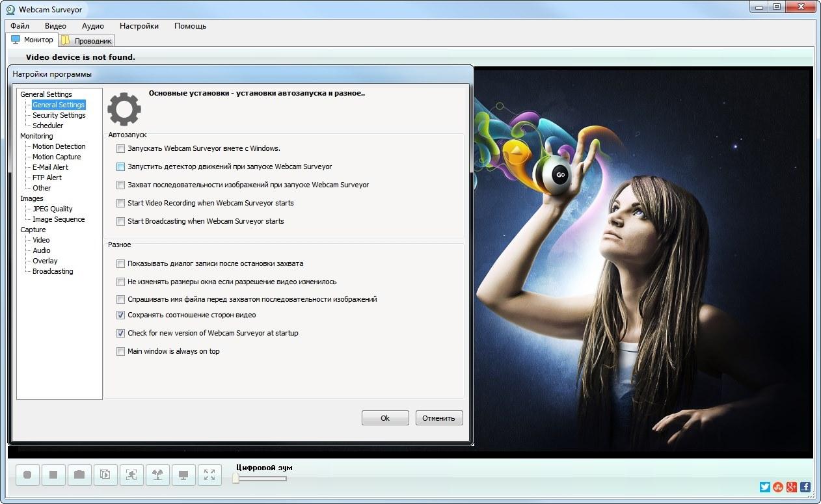The image size is (821, 504).
Task: Select highlighted General Settings child item
Action: pyautogui.click(x=59, y=105)
